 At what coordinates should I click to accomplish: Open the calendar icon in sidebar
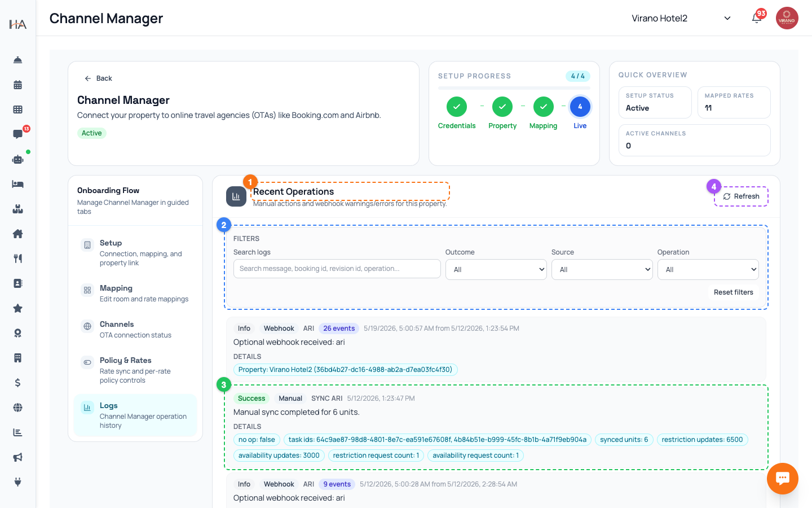click(17, 85)
